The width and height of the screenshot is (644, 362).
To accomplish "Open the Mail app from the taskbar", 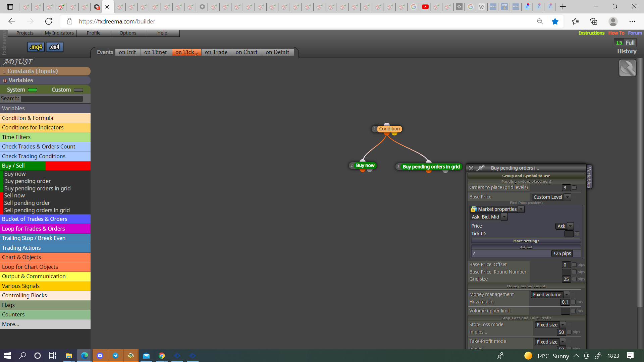I will 146,356.
